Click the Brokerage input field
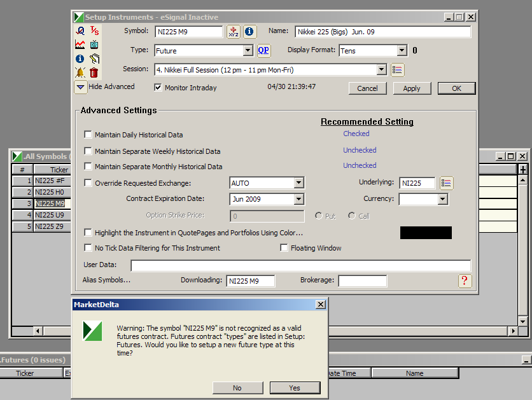Screen dimensions: 532x400 [362, 281]
